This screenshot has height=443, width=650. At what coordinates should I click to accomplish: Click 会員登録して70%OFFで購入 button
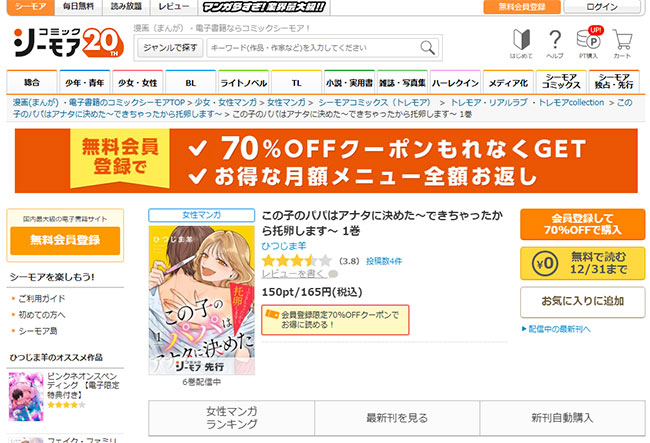582,224
